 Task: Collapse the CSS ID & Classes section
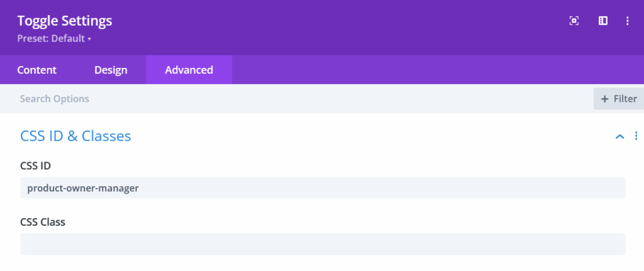619,136
